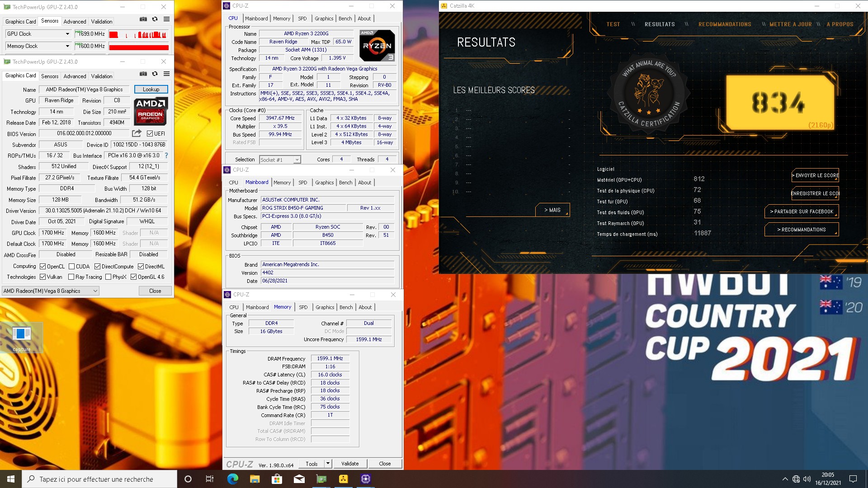This screenshot has height=488, width=868.
Task: Open the Bench tab in the CPU-Z Mainboard window
Action: click(x=346, y=183)
